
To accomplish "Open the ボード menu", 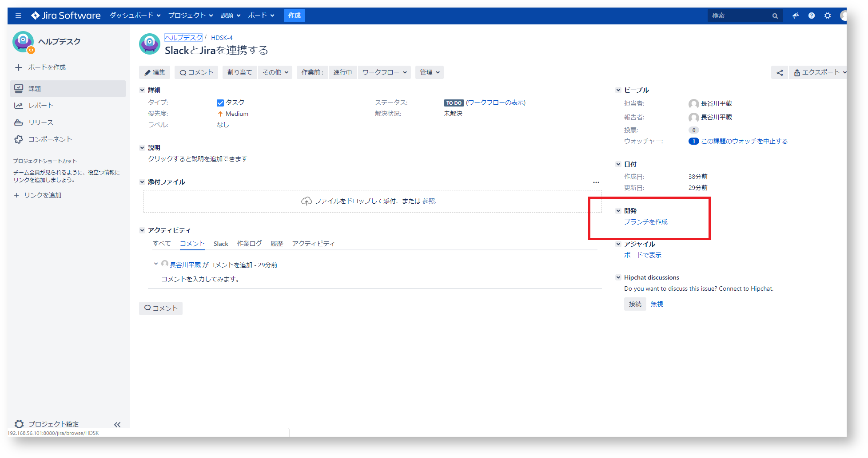I will click(261, 16).
